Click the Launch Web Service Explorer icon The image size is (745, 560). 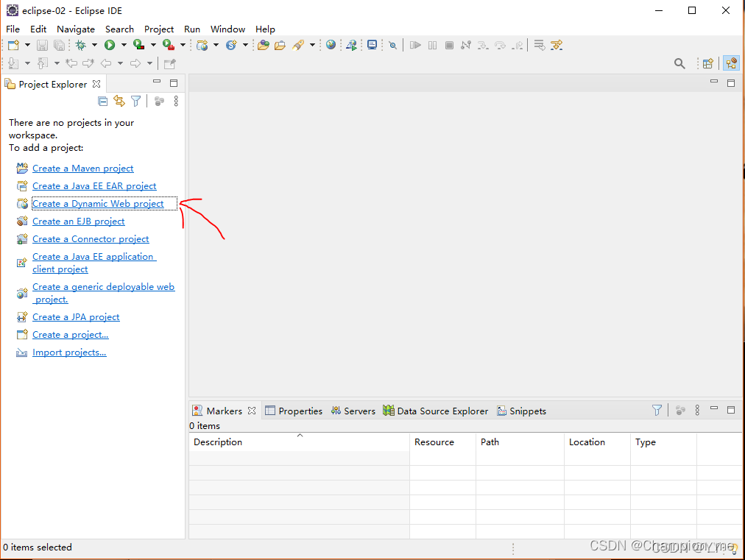(x=352, y=45)
